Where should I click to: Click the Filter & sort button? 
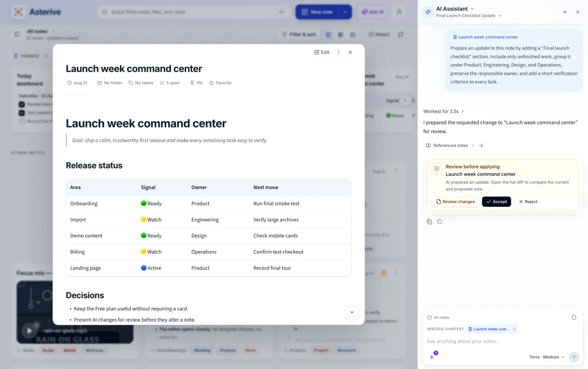299,34
